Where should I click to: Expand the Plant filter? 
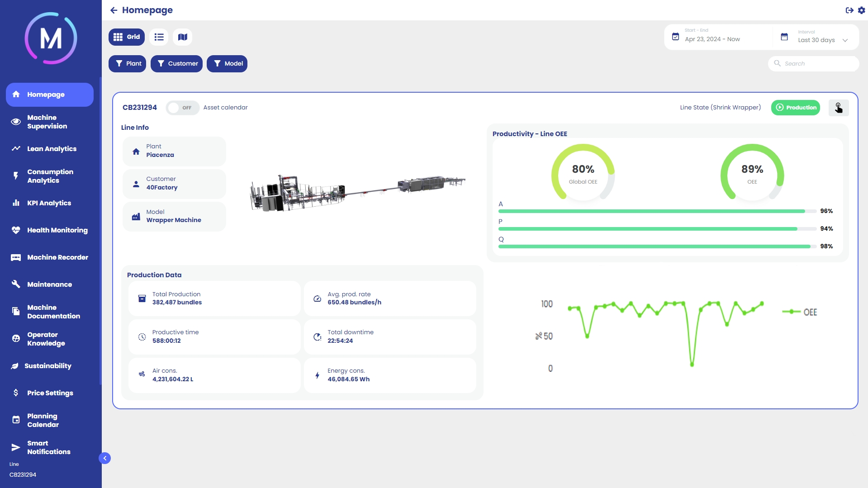tap(127, 64)
